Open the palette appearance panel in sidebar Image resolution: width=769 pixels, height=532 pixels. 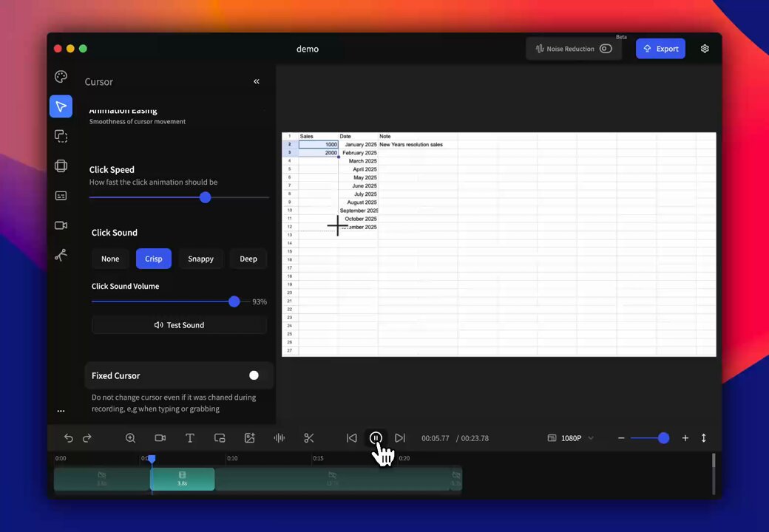click(61, 77)
